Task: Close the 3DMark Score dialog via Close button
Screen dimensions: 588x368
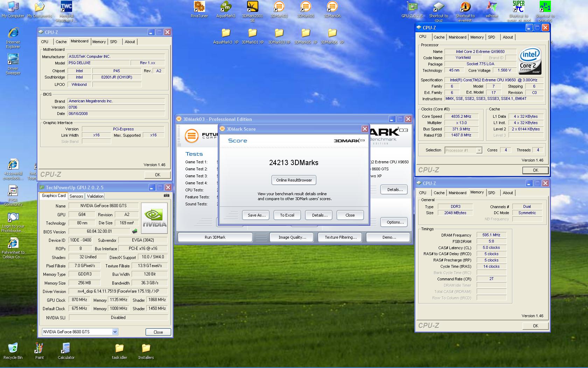Action: (350, 215)
